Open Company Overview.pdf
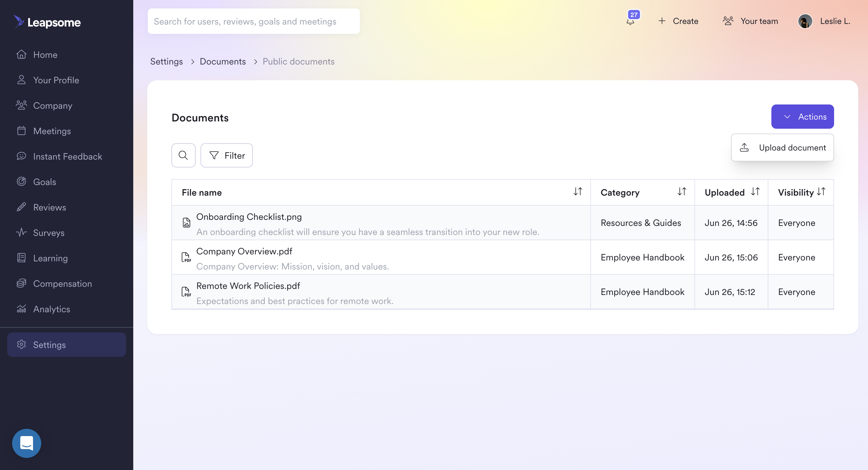Viewport: 868px width, 470px height. pyautogui.click(x=244, y=251)
